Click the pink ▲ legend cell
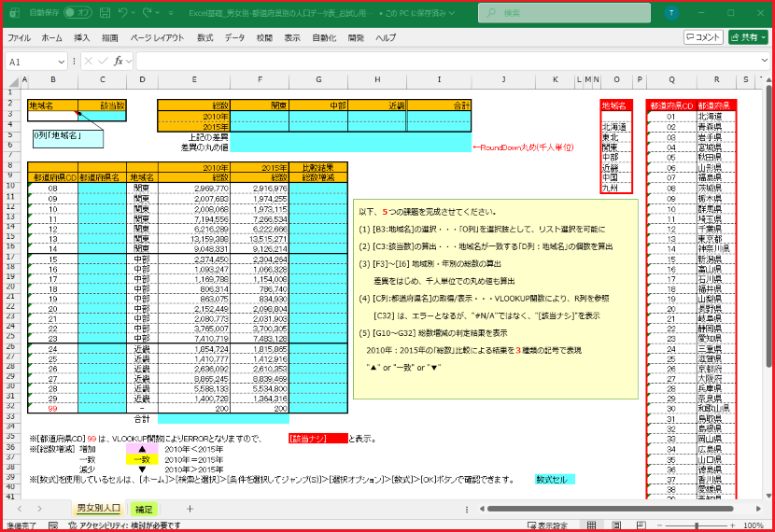 pyautogui.click(x=142, y=449)
